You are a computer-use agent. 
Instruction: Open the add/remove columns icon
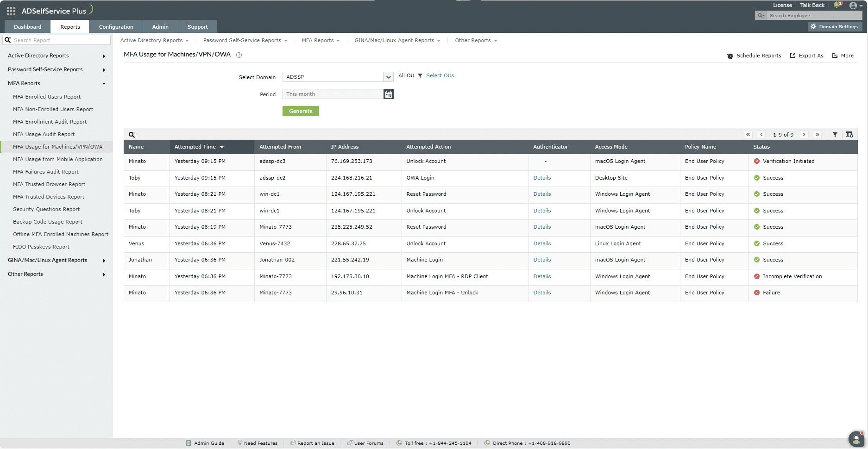coord(849,135)
